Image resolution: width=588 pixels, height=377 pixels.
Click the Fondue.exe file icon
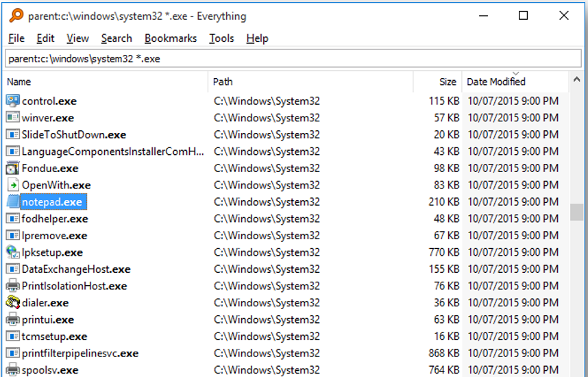click(13, 168)
